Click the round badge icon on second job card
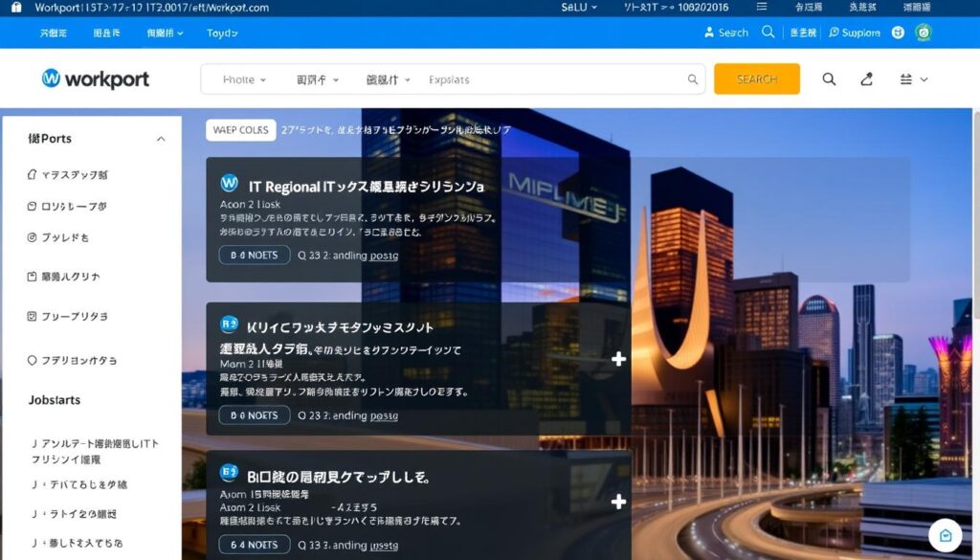980x560 pixels. [230, 325]
